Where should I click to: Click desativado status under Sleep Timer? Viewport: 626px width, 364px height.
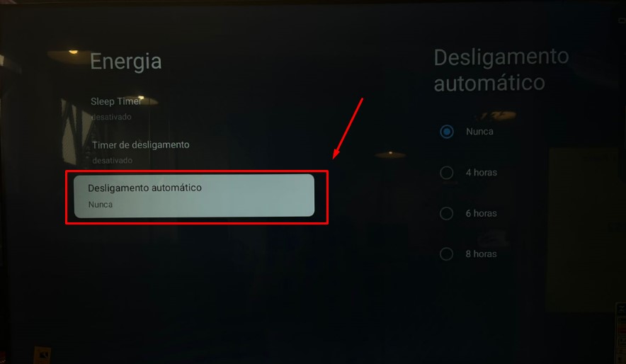pyautogui.click(x=111, y=117)
